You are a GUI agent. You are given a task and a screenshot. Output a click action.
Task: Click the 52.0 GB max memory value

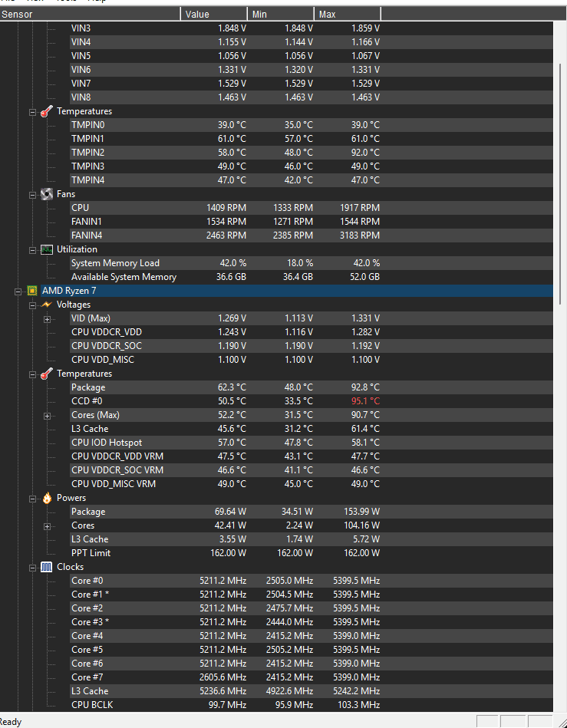pyautogui.click(x=365, y=277)
